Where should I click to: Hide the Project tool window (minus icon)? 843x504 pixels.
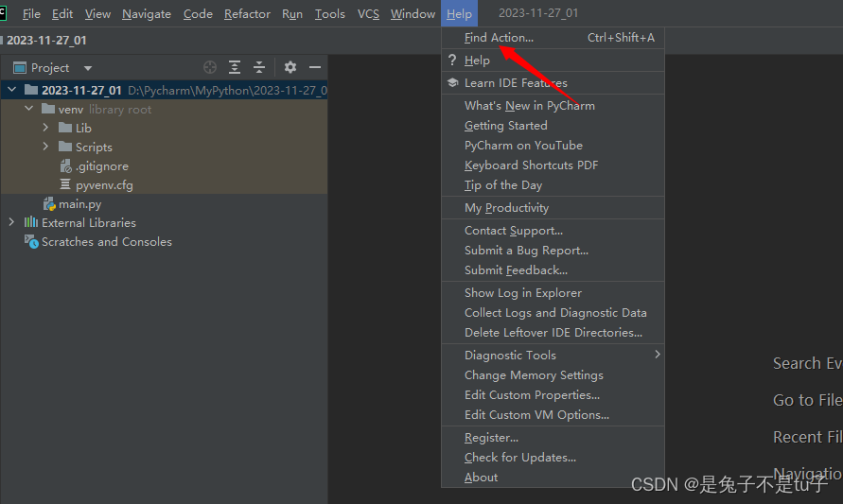[315, 67]
